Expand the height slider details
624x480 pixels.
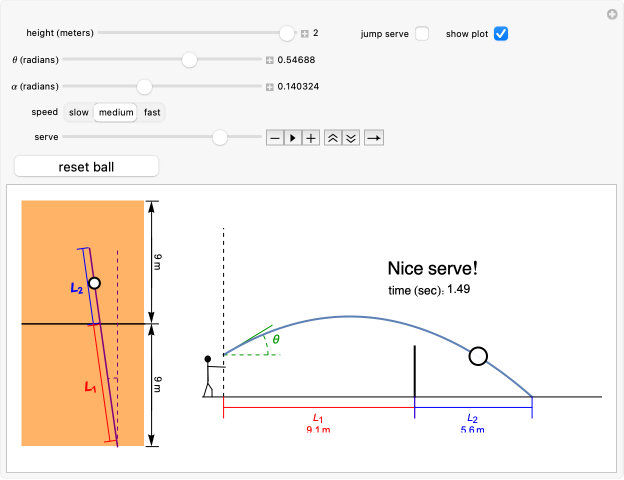click(305, 34)
